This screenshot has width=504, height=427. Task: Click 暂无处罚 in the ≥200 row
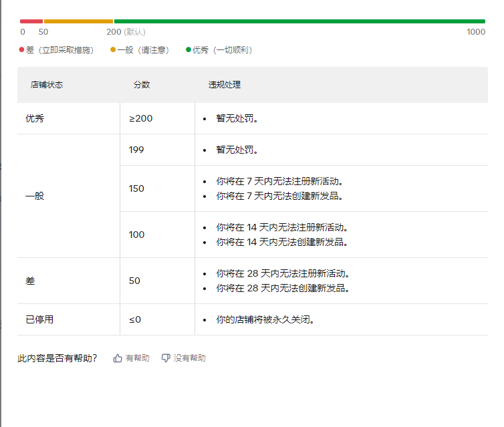[237, 118]
